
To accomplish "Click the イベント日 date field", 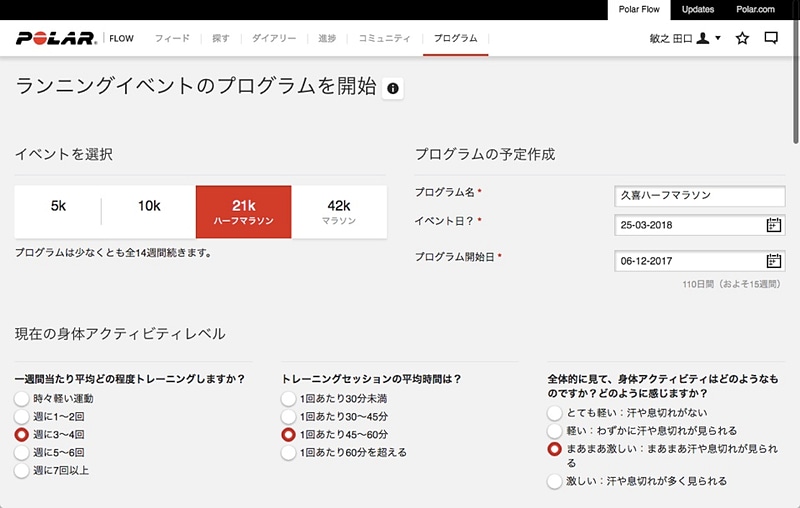I will pos(699,225).
